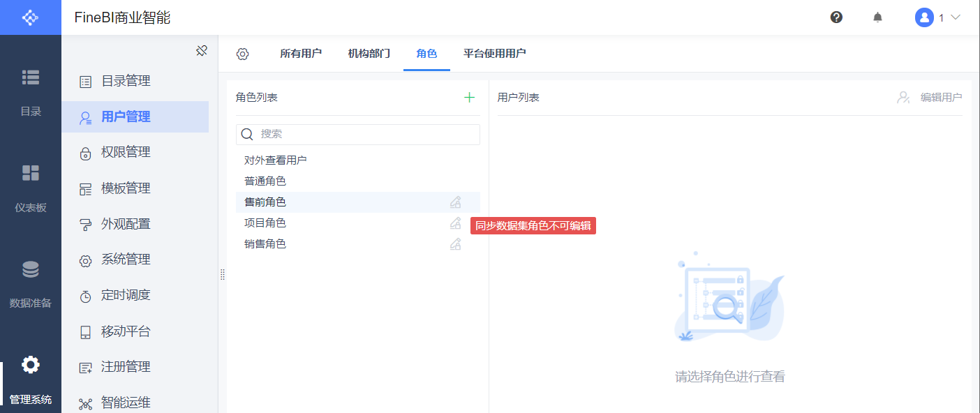Image resolution: width=980 pixels, height=413 pixels.
Task: Click the pin icon in sidebar
Action: 202,51
